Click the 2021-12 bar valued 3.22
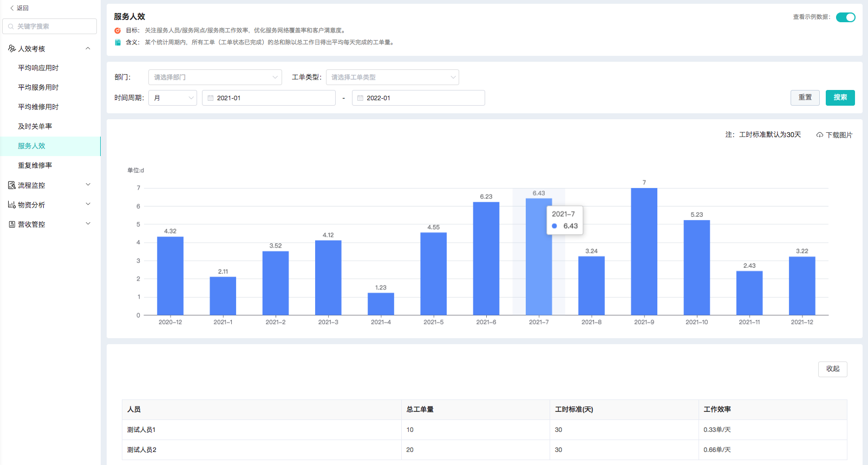 click(x=802, y=286)
